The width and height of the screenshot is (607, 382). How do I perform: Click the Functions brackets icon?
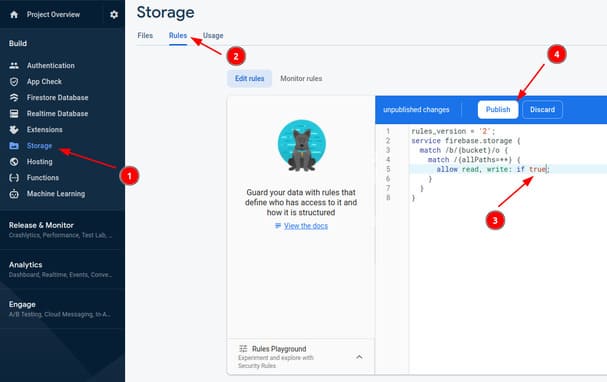click(14, 178)
